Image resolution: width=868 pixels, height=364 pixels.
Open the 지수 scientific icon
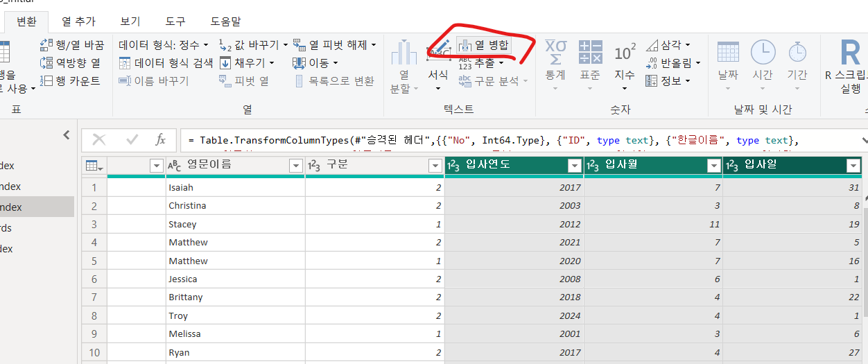coord(625,53)
